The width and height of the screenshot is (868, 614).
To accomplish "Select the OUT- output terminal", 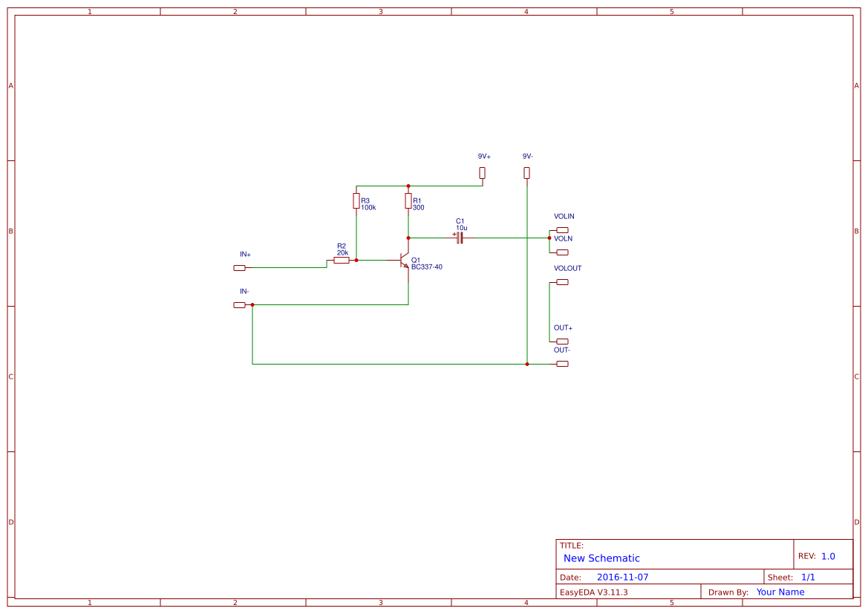I will click(561, 363).
